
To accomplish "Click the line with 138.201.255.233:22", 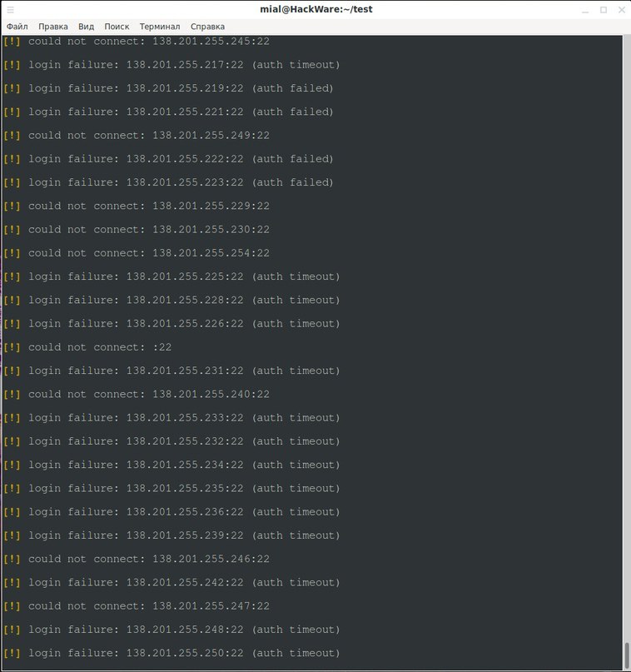I will click(x=171, y=418).
